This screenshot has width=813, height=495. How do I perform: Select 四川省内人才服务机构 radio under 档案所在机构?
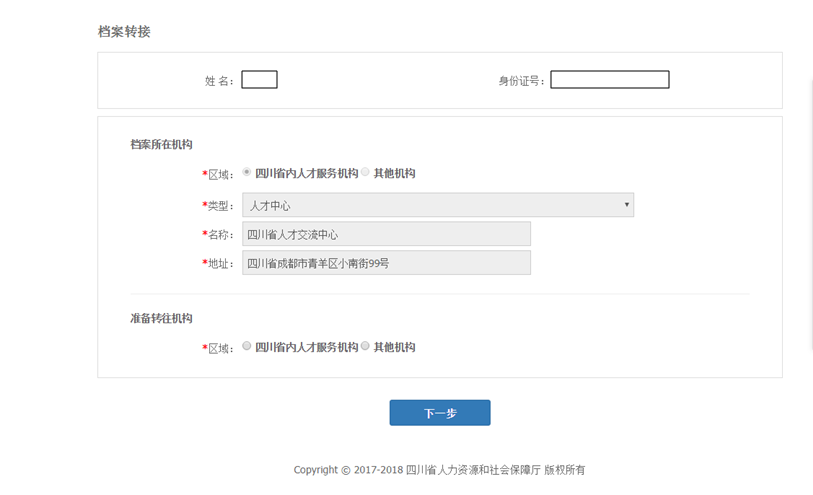coord(247,172)
